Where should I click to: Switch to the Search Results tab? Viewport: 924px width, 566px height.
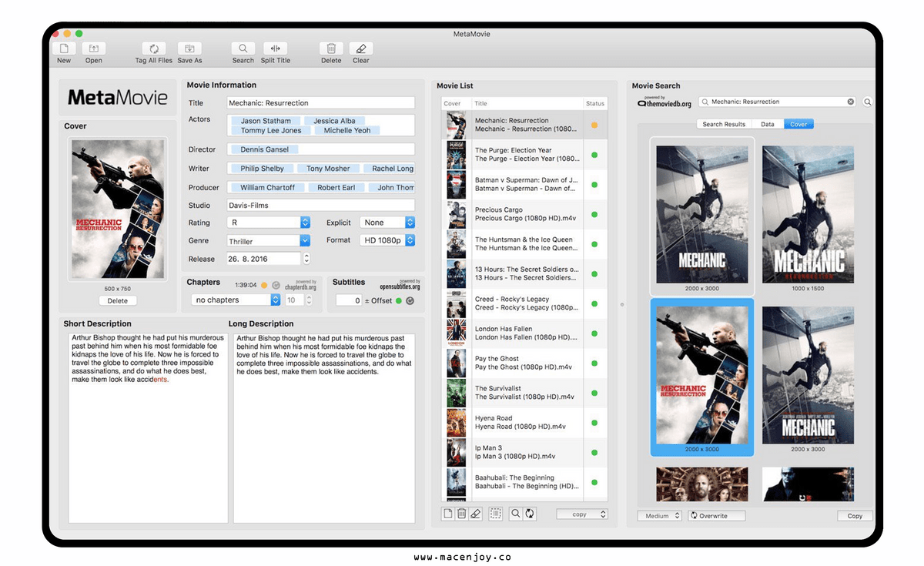[x=724, y=124]
